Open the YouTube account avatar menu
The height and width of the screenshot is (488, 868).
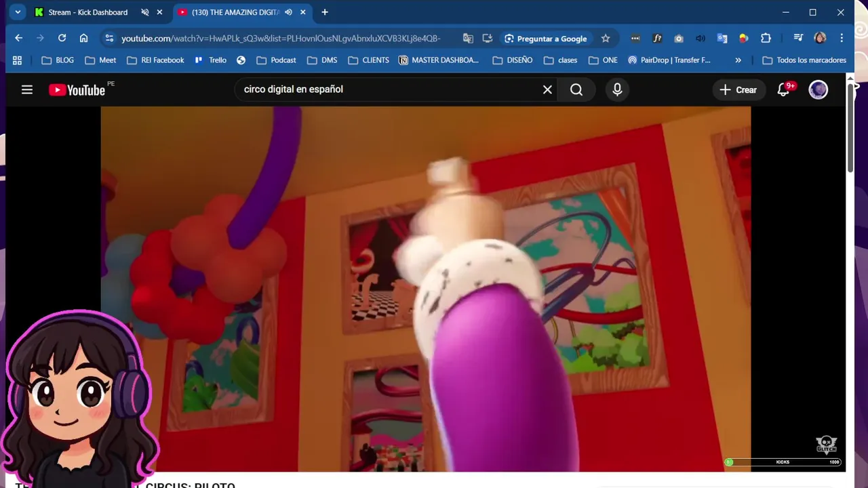pyautogui.click(x=818, y=89)
